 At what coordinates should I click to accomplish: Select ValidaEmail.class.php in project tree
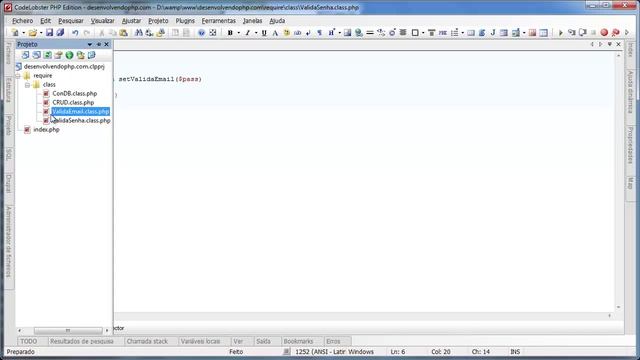tap(80, 111)
